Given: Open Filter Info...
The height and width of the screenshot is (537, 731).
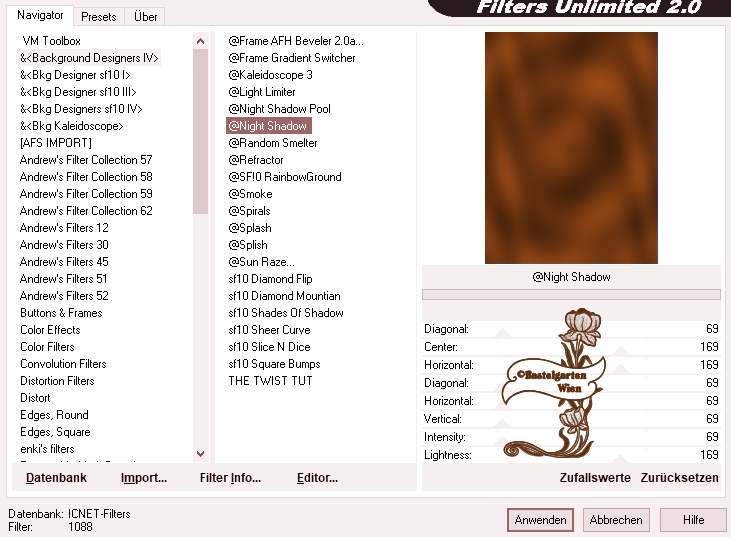Looking at the screenshot, I should [x=230, y=478].
